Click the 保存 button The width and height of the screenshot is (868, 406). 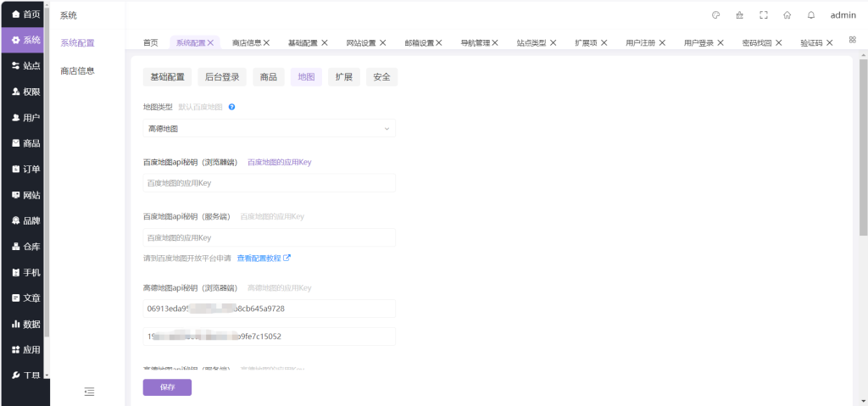(167, 387)
